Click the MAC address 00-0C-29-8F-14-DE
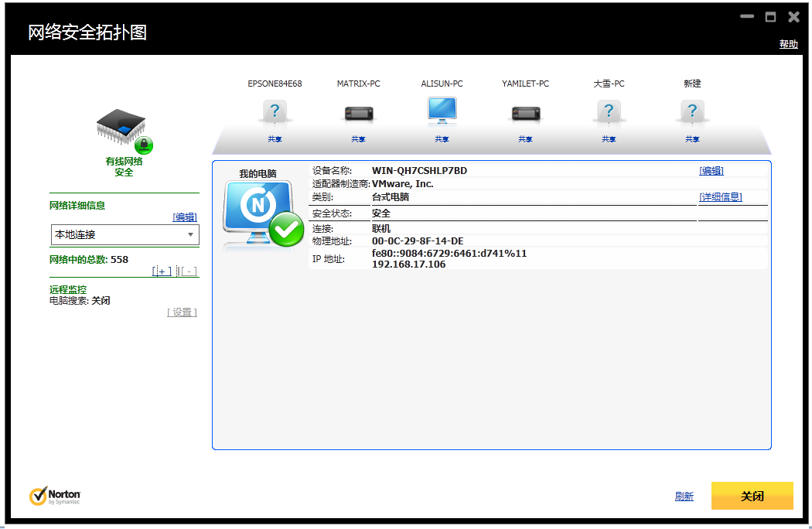The height and width of the screenshot is (529, 812). point(418,241)
